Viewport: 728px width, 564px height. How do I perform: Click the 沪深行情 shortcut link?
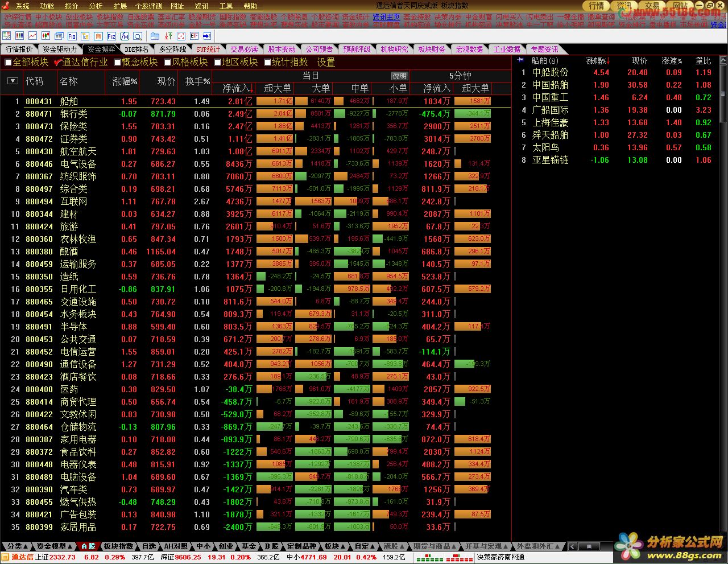click(x=18, y=17)
